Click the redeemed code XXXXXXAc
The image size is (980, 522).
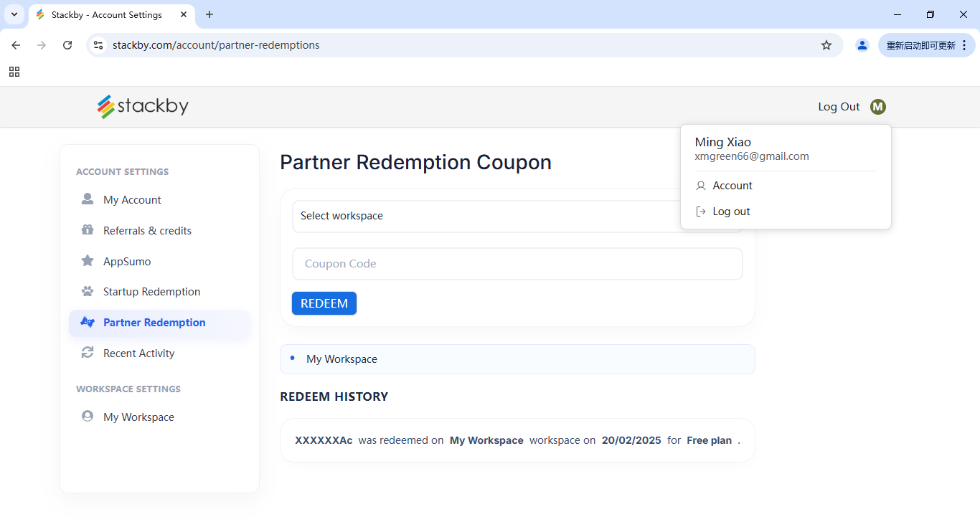324,440
